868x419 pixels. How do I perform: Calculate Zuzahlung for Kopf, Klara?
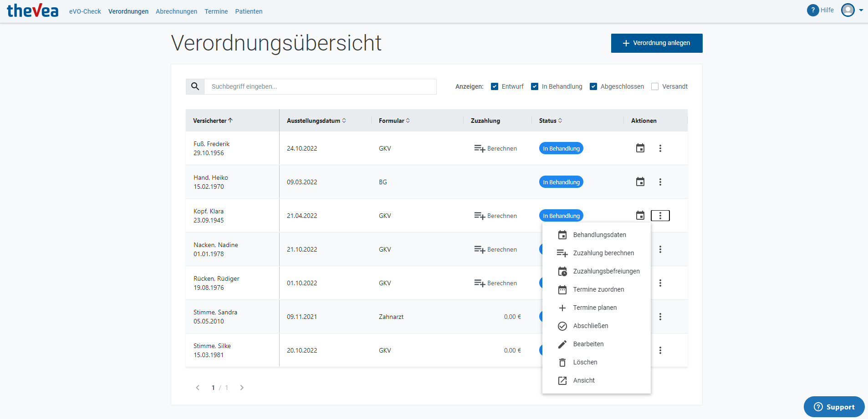coord(495,216)
